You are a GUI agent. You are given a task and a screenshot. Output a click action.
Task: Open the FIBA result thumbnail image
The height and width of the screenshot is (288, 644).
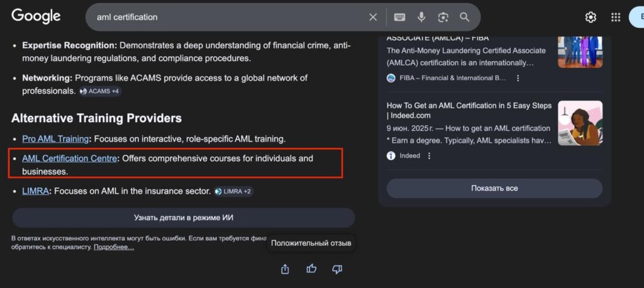(580, 52)
